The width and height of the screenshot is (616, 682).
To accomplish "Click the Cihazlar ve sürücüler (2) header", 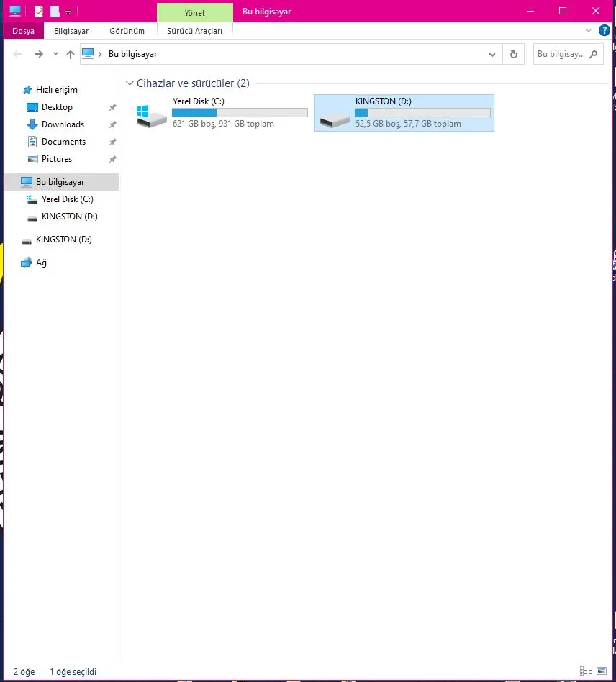I will pyautogui.click(x=193, y=83).
